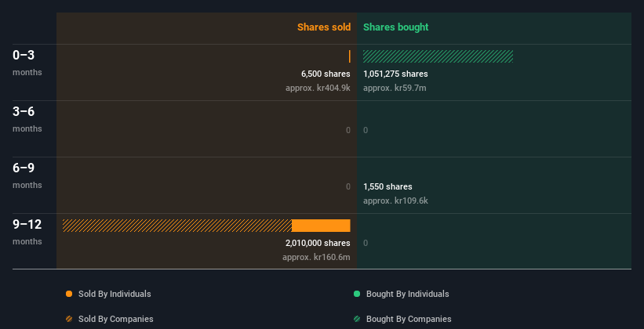Click the hatched Bought By Companies legend icon

pyautogui.click(x=357, y=319)
